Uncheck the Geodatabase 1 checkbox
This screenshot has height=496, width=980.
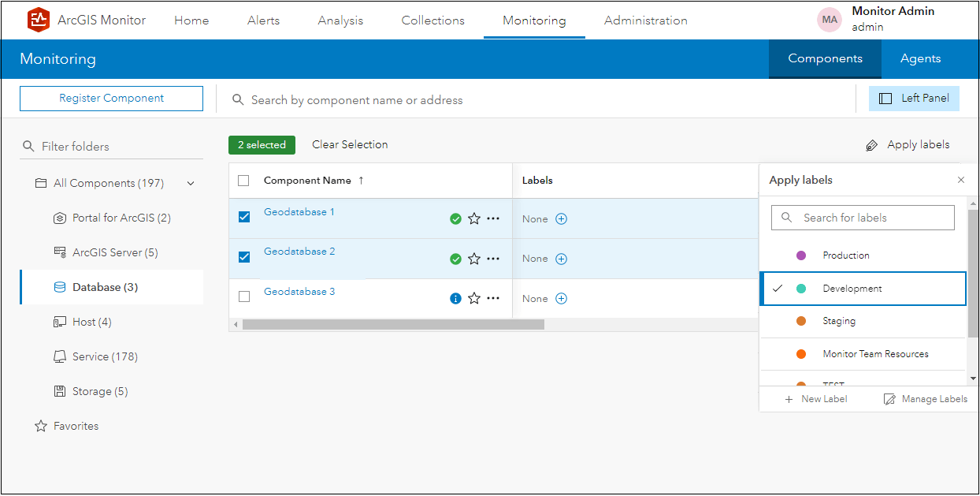tap(244, 217)
